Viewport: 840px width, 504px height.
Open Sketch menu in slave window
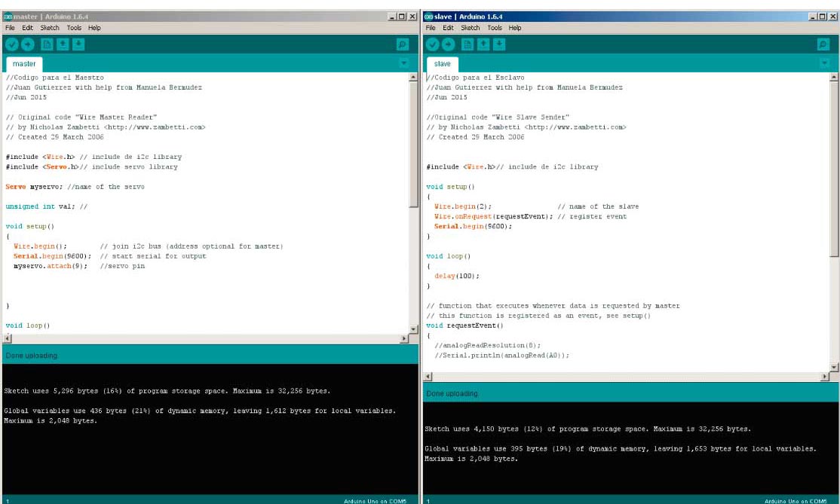(x=471, y=28)
